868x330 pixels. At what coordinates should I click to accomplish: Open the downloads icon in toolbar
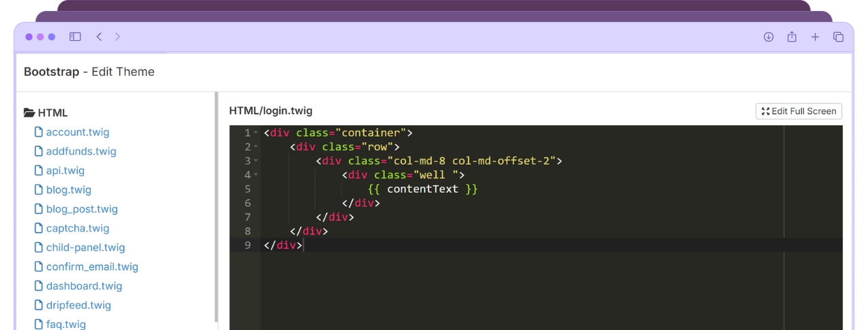tap(768, 37)
